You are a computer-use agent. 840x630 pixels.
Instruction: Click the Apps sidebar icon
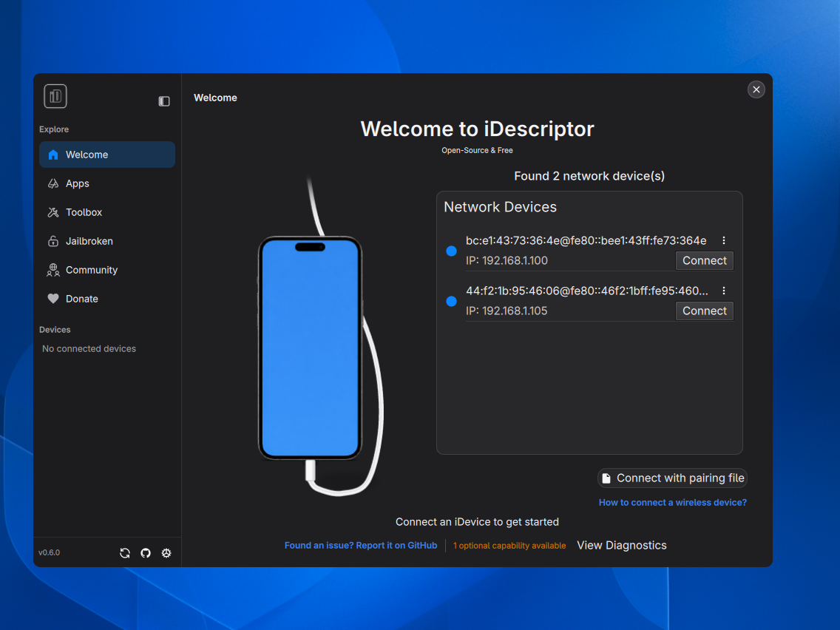point(53,183)
